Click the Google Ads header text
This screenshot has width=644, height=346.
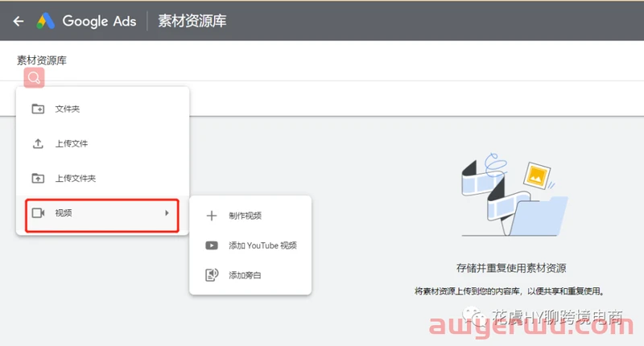click(x=99, y=21)
